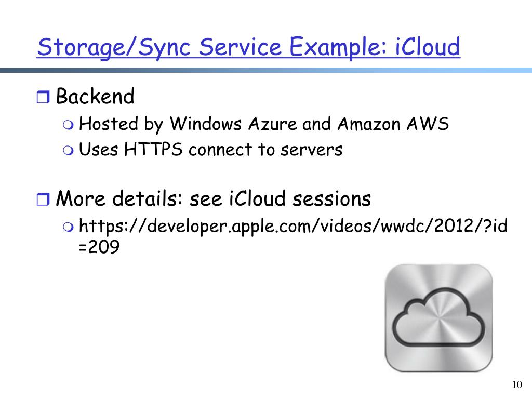Click the square bullet beside More details
Screen dimensions: 532x399
click(43, 199)
